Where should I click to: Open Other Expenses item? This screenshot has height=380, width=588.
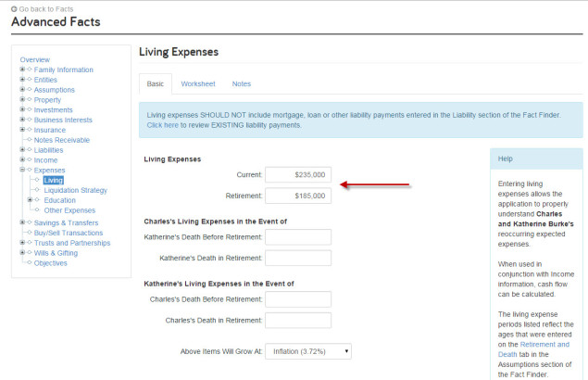pyautogui.click(x=69, y=210)
